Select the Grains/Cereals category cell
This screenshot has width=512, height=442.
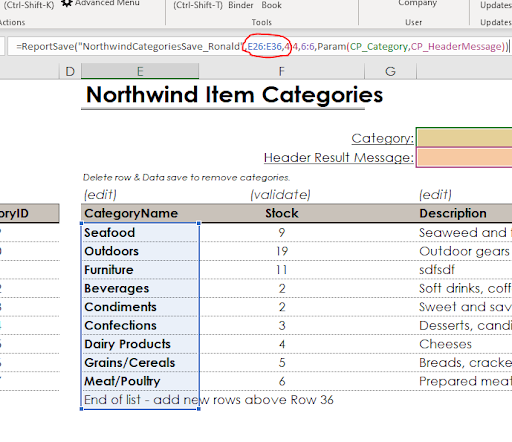click(140, 363)
